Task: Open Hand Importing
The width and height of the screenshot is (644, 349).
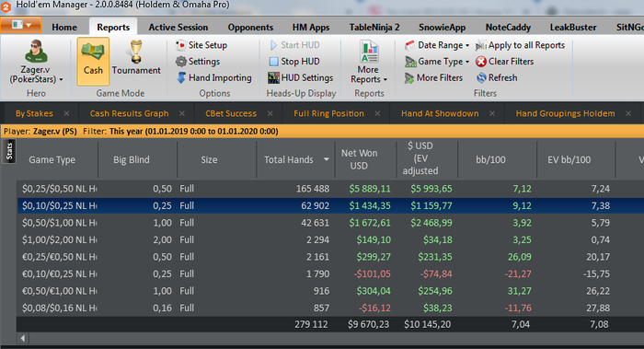Action: click(x=214, y=77)
